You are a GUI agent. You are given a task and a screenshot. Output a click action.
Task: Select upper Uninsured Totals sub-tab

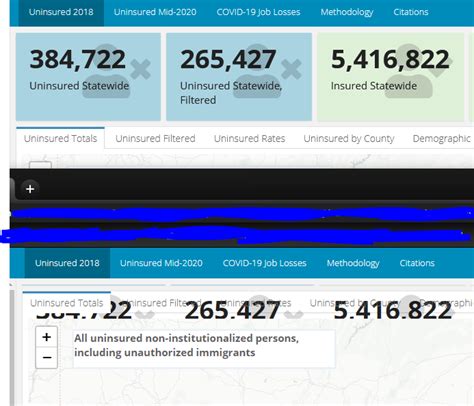coord(60,138)
